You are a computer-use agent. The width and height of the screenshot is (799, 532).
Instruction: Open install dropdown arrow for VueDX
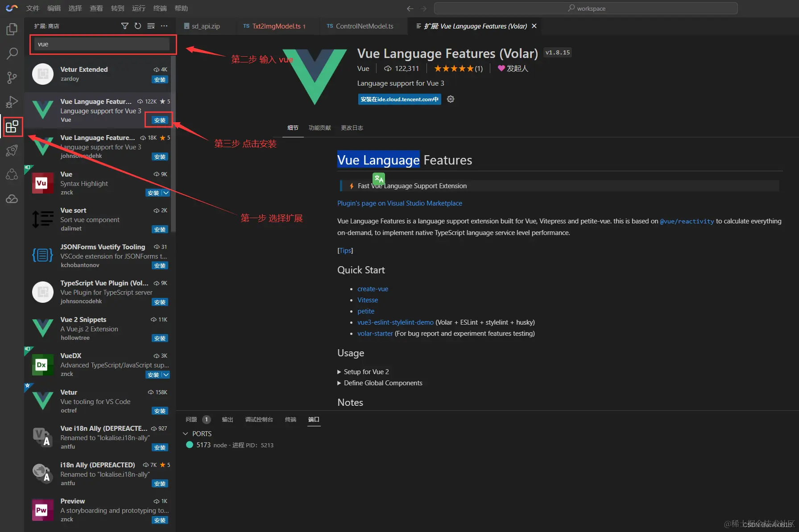tap(166, 375)
